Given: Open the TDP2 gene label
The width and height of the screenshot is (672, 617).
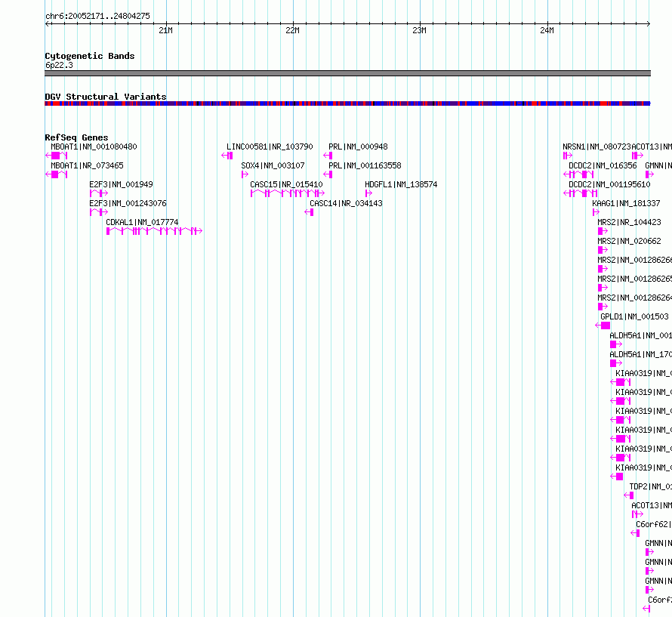Looking at the screenshot, I should (651, 486).
